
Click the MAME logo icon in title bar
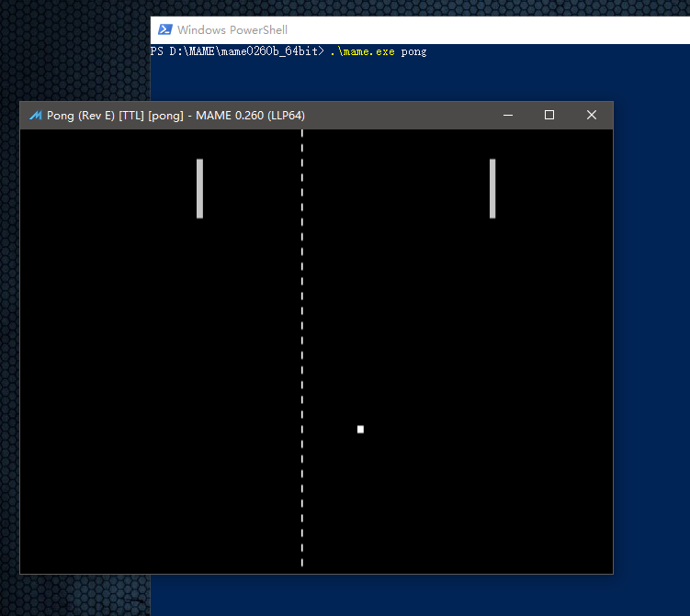click(35, 115)
